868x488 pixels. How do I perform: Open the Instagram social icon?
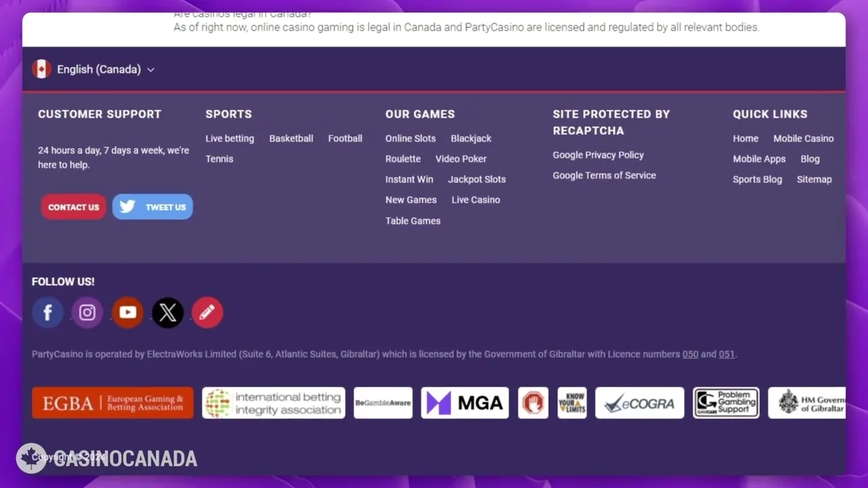coord(87,312)
